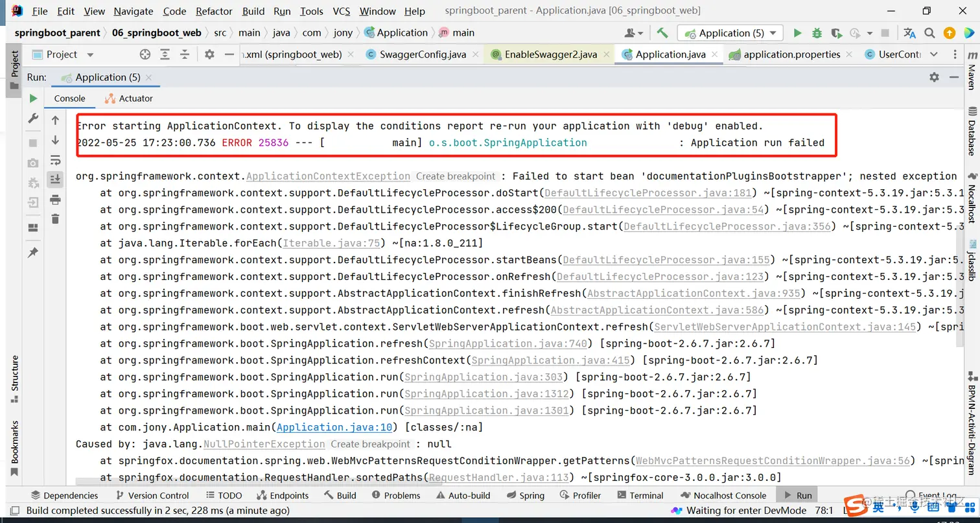Open Search Everywhere magnifier icon
This screenshot has width=980, height=523.
coord(929,33)
